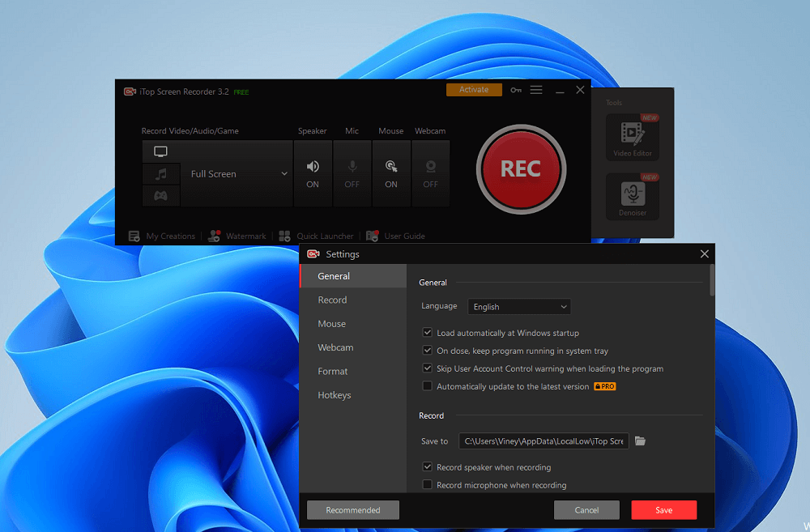Viewport: 810px width, 532px height.
Task: Cancel the Settings dialog
Action: [586, 510]
